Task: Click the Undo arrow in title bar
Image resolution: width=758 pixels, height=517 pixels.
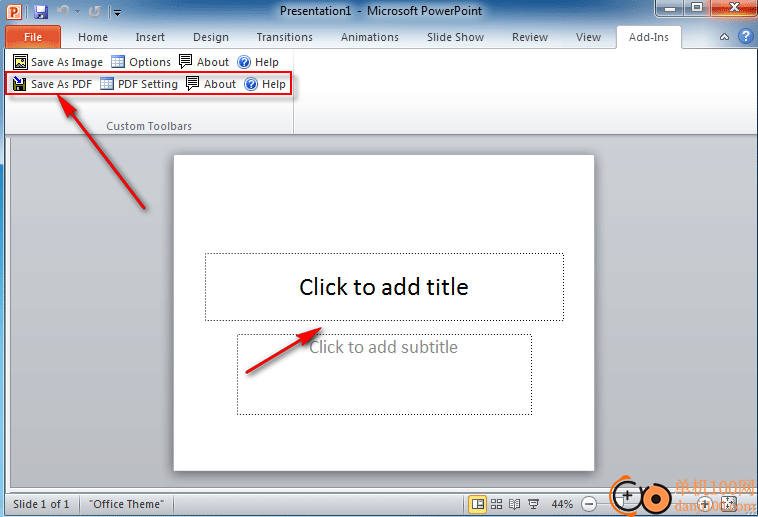Action: 63,11
